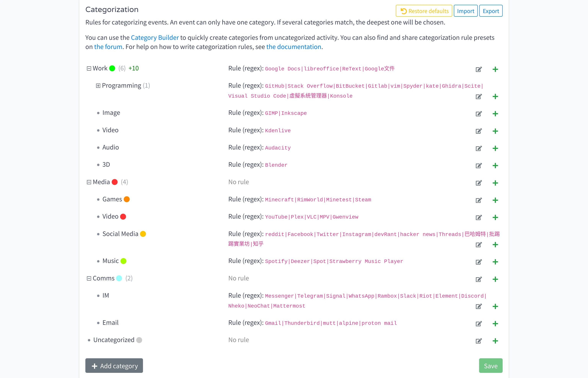Add a subcategory under Social Media
The width and height of the screenshot is (588, 378).
click(495, 245)
